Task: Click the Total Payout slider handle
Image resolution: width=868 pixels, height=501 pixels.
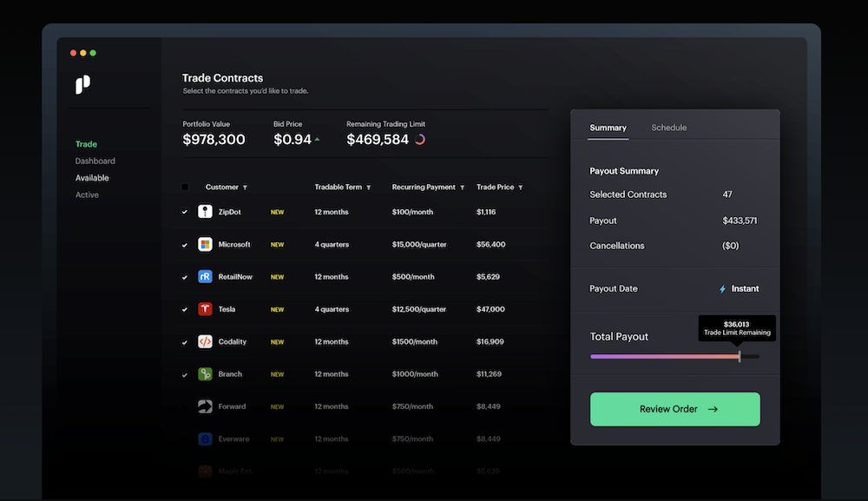Action: [x=740, y=356]
